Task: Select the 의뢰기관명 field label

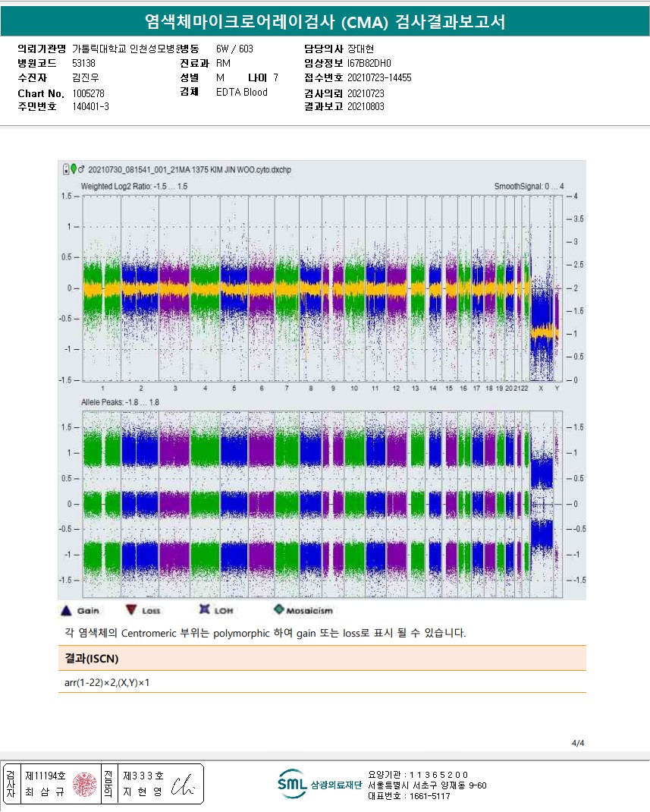Action: [x=42, y=49]
